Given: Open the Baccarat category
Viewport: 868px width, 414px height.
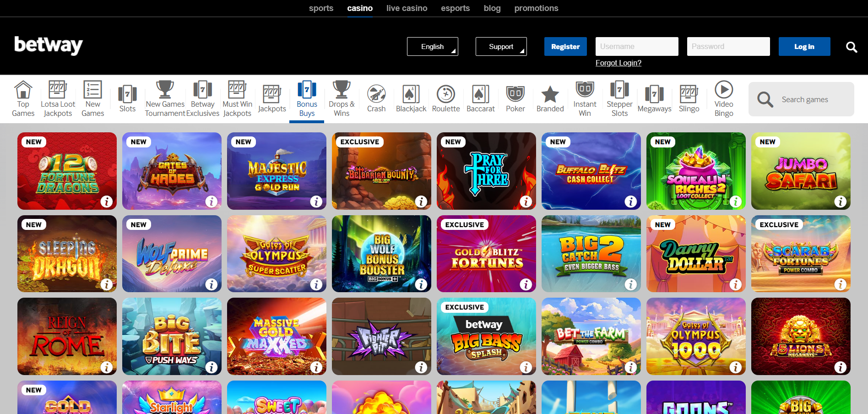Looking at the screenshot, I should pos(481,99).
